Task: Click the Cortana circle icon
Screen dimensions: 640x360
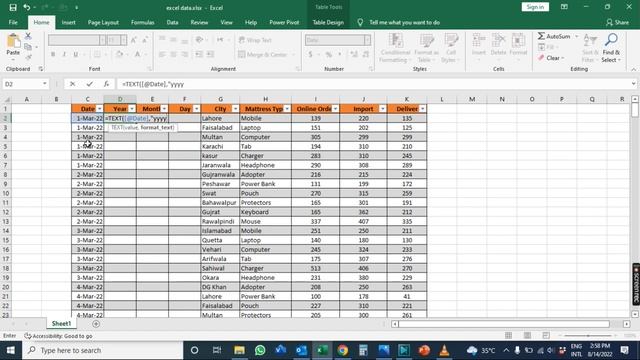Action: [x=194, y=350]
